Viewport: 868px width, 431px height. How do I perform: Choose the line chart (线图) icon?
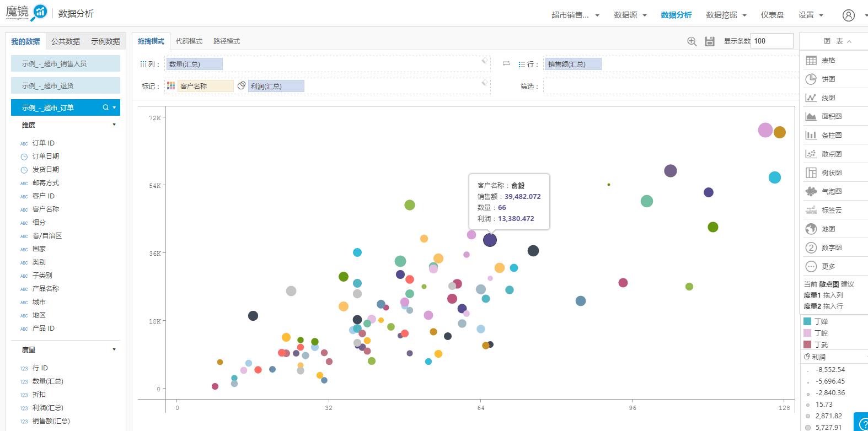[x=811, y=98]
